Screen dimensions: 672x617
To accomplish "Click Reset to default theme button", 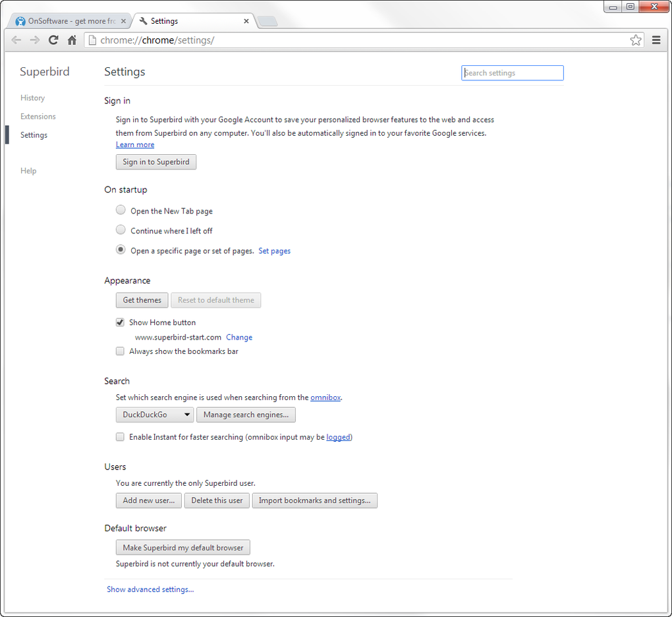I will (216, 300).
